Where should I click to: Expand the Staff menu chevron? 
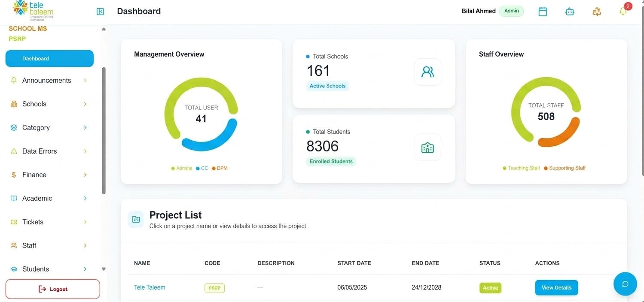point(85,245)
